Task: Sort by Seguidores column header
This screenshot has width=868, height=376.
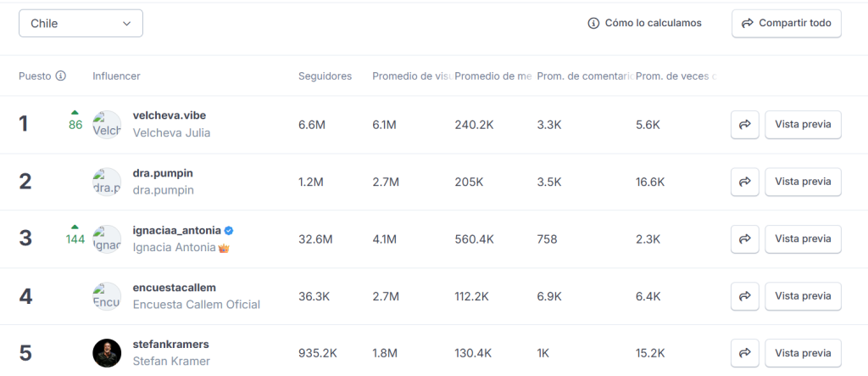Action: [x=325, y=76]
